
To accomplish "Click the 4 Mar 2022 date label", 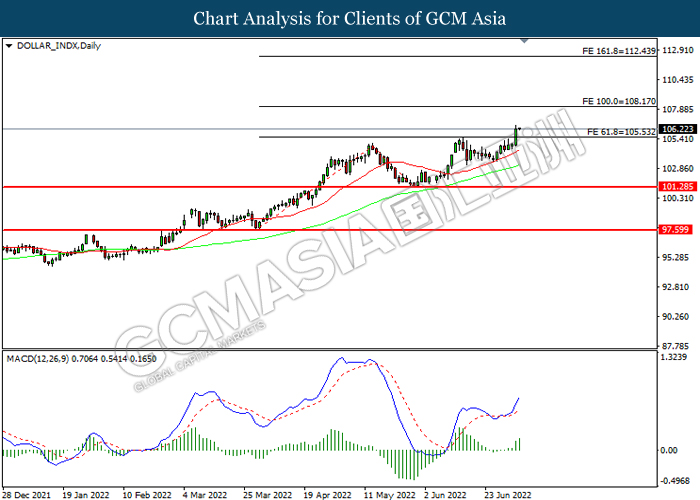I will 204,495.
